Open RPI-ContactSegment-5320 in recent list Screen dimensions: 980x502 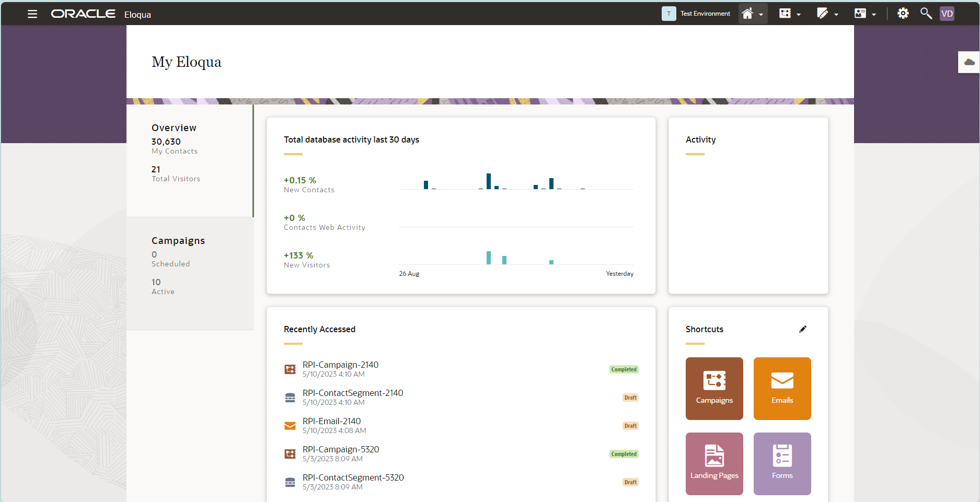[353, 477]
